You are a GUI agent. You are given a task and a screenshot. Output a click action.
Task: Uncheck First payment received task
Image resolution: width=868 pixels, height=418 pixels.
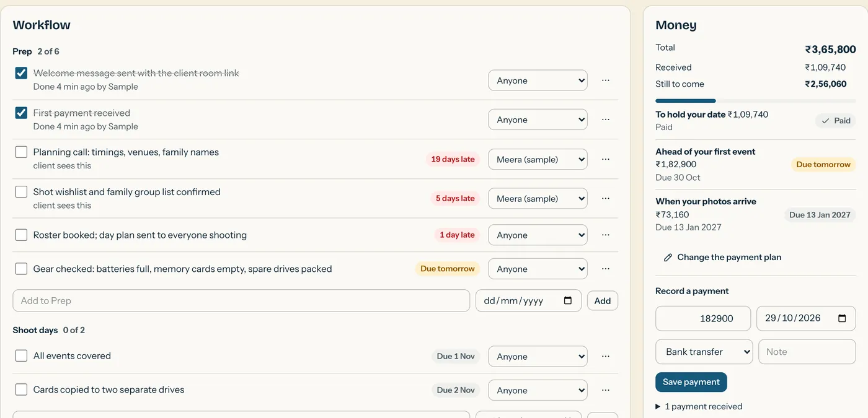pos(21,113)
